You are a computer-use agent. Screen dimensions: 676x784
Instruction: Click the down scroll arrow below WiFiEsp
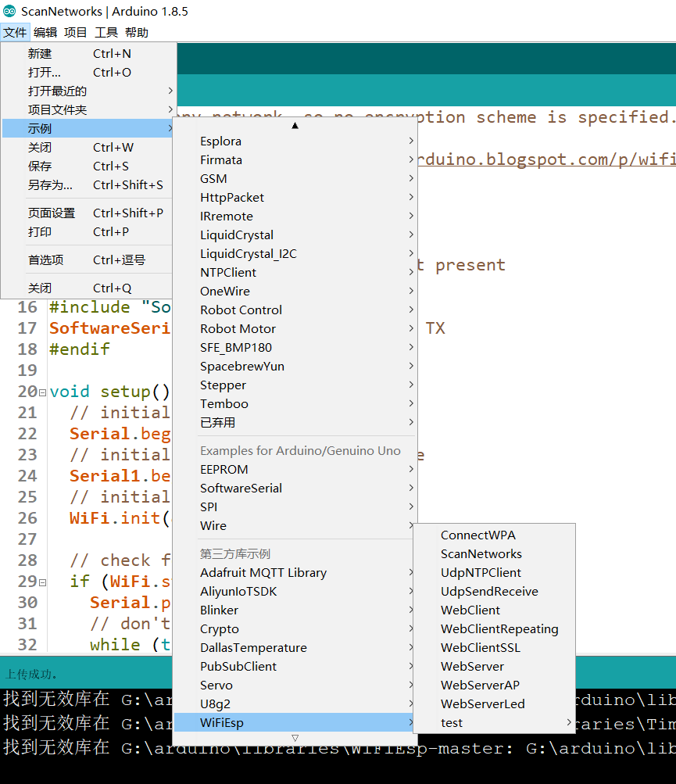(x=295, y=737)
